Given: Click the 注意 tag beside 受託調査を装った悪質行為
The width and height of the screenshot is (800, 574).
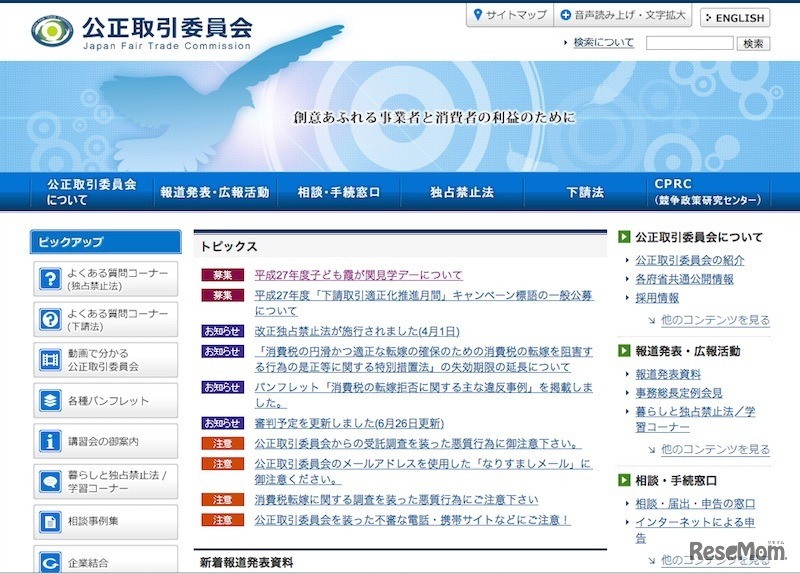Looking at the screenshot, I should tap(222, 443).
